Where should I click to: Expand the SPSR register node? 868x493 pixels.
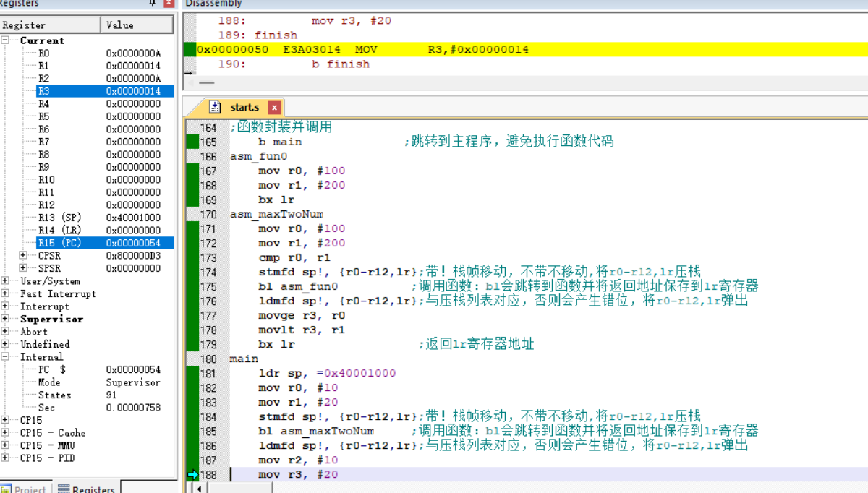click(x=23, y=268)
